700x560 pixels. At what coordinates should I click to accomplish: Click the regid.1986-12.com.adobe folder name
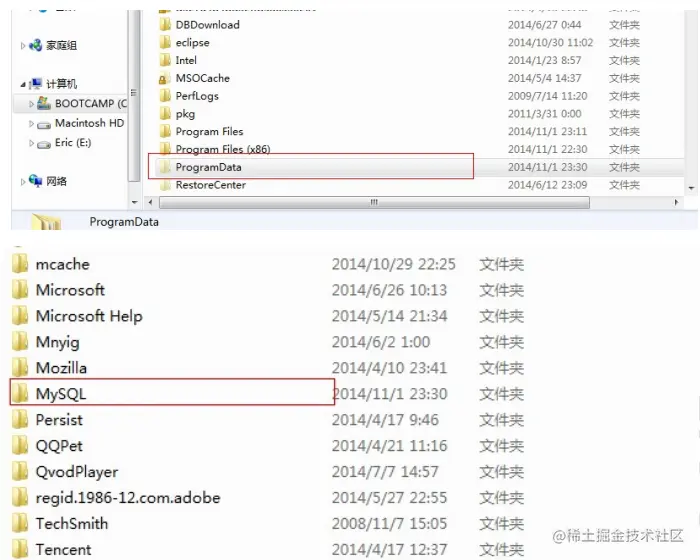(x=128, y=497)
